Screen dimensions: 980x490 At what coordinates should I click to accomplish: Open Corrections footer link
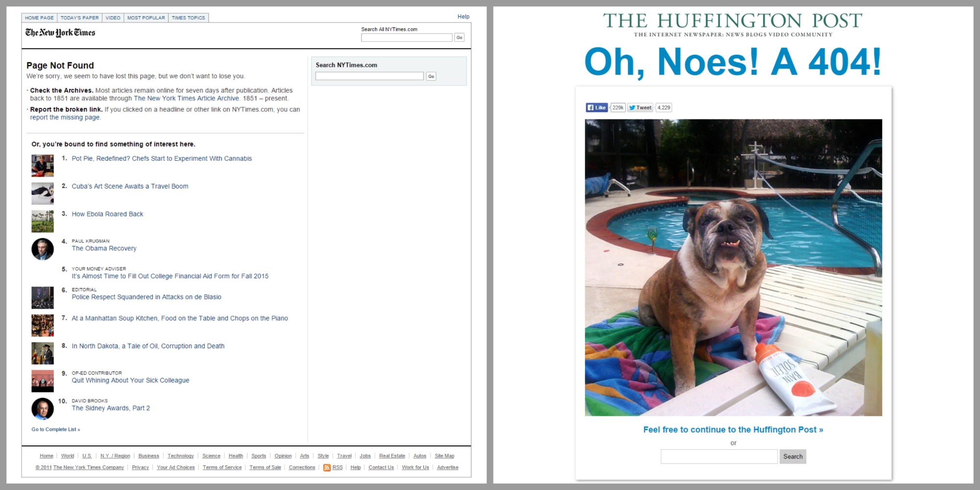click(x=302, y=468)
